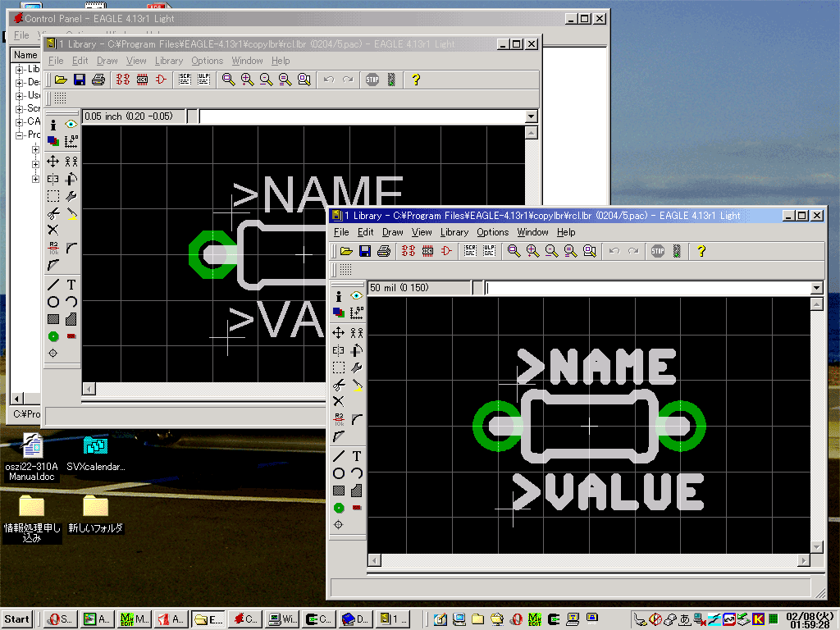The height and width of the screenshot is (630, 840).
Task: Open command line history dropdown in front window
Action: coord(815,288)
